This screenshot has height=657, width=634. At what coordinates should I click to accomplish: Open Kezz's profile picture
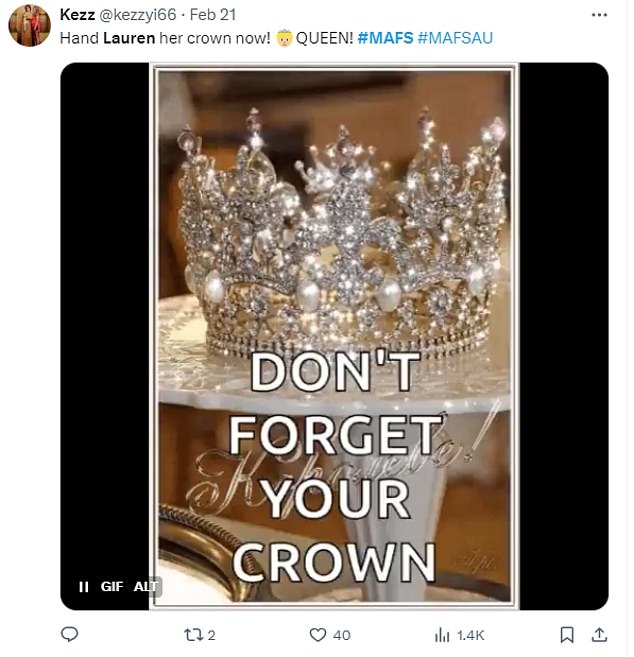click(29, 26)
